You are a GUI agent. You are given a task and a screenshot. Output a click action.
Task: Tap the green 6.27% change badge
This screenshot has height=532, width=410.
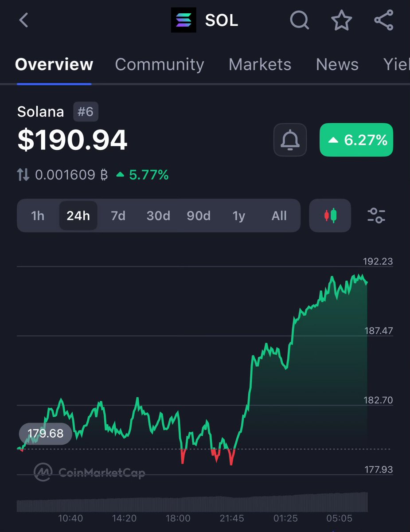pyautogui.click(x=356, y=140)
